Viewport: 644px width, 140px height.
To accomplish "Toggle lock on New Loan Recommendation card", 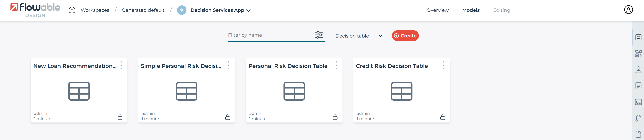I will (120, 117).
